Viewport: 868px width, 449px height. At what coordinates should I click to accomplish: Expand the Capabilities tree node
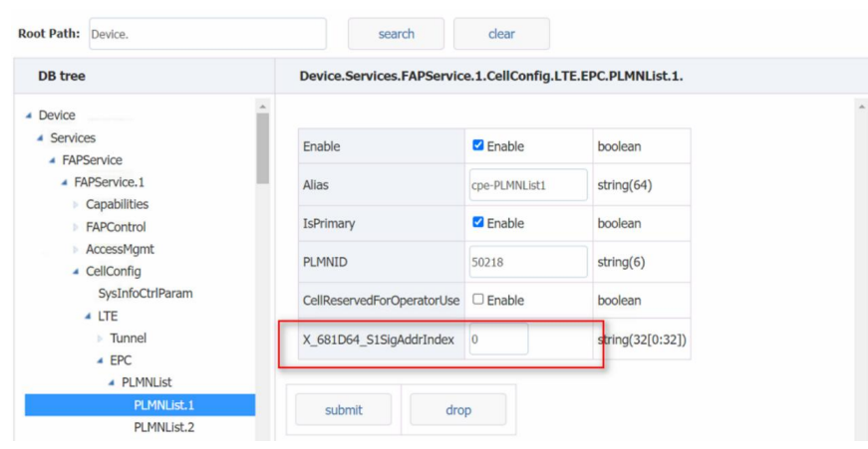click(x=76, y=205)
